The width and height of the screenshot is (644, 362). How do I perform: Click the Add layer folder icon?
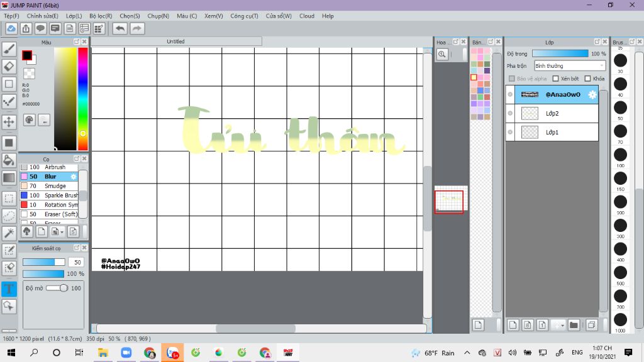click(574, 325)
